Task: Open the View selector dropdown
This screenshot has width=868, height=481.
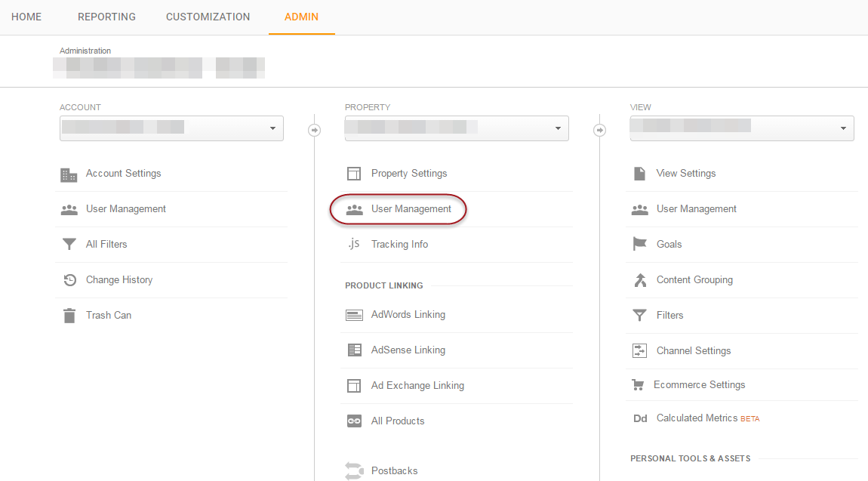Action: tap(742, 128)
